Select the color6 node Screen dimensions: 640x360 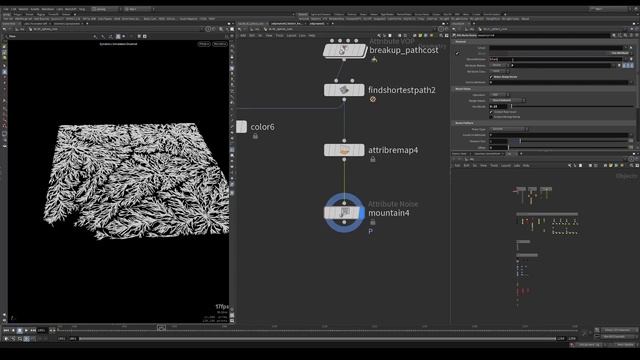click(241, 127)
